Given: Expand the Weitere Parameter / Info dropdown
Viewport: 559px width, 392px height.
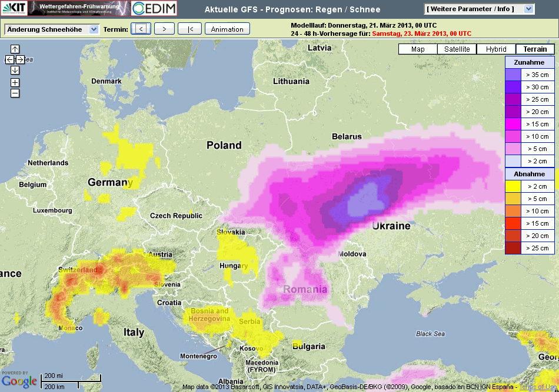Looking at the screenshot, I should [x=479, y=9].
